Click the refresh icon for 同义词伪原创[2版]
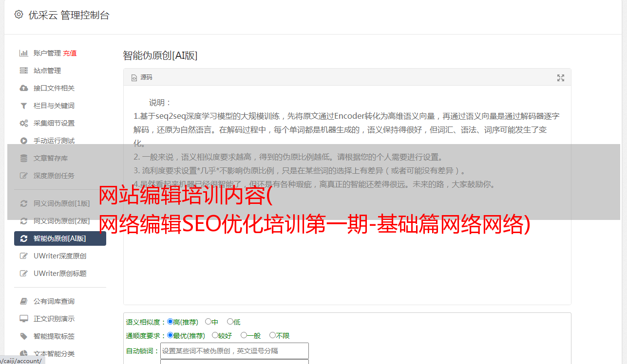 [23, 221]
